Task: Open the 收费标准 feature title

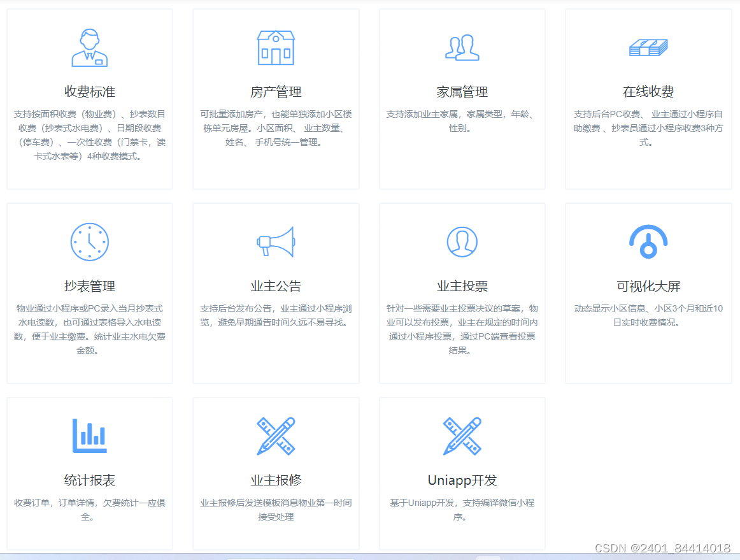Action: [x=89, y=91]
